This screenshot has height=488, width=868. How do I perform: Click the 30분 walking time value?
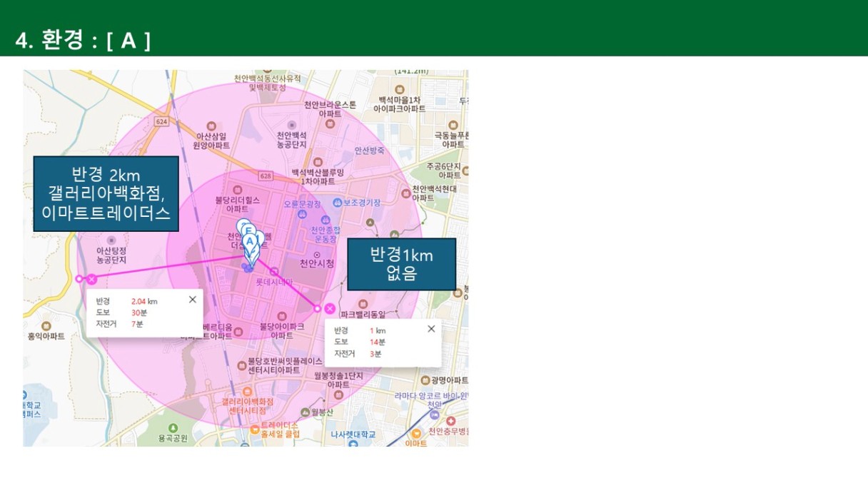tap(139, 312)
